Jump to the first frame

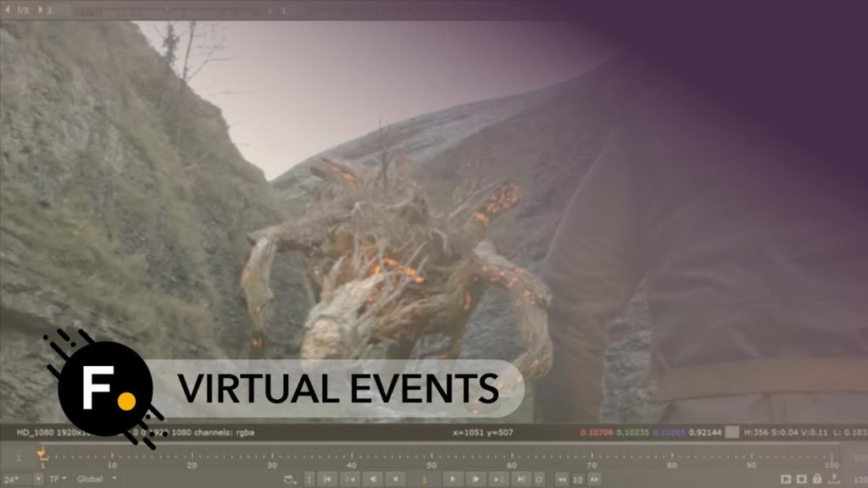(x=329, y=480)
